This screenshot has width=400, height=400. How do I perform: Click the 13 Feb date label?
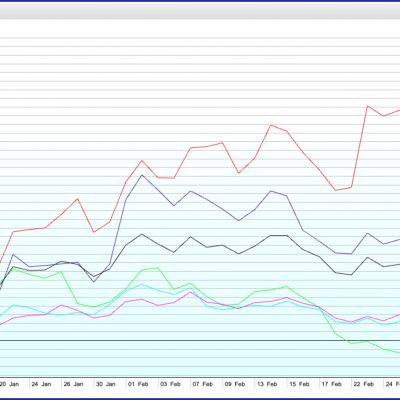[267, 384]
